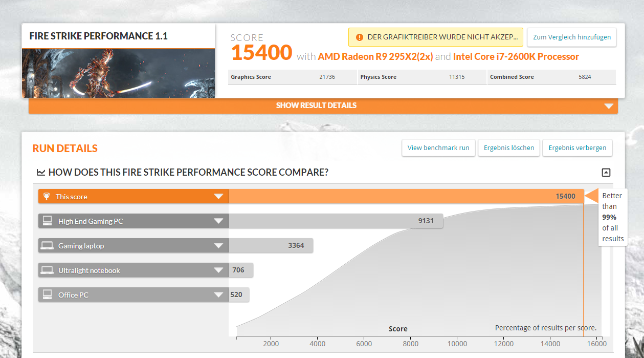644x358 pixels.
Task: Click the white arrow on Show Result Details
Action: click(x=608, y=106)
